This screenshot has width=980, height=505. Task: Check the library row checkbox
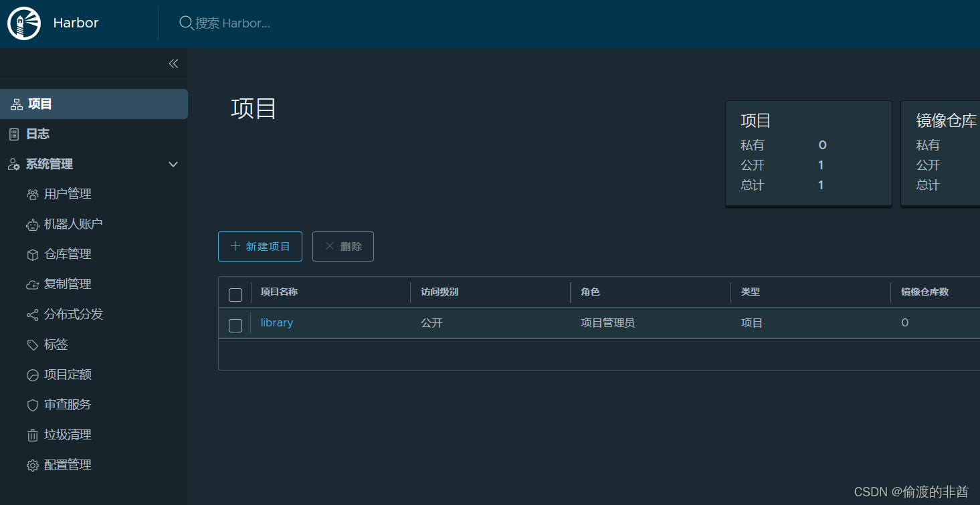235,326
